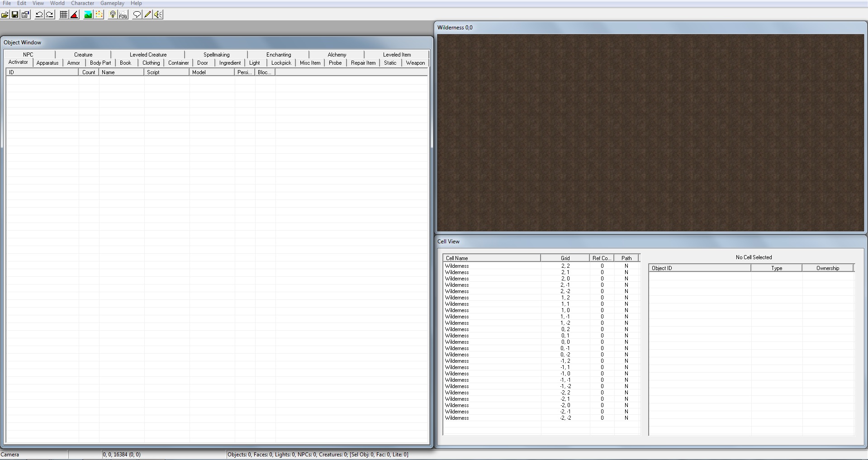This screenshot has height=460, width=868.
Task: Undo the last action
Action: [x=39, y=14]
